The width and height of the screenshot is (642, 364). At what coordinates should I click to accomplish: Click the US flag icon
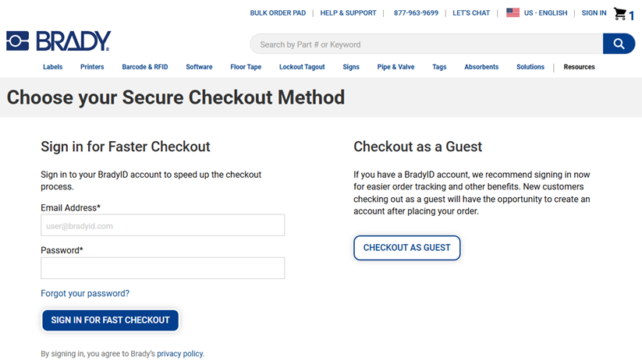click(513, 12)
